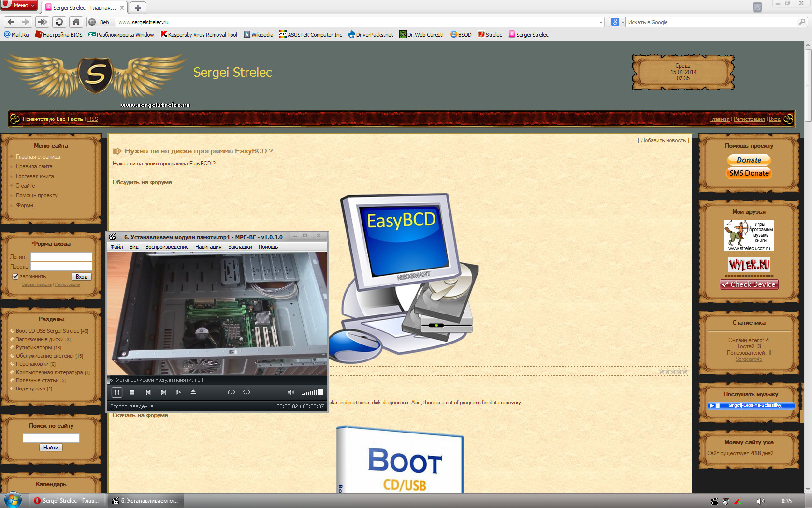Open the Windows Start button
The width and height of the screenshot is (812, 508).
click(13, 500)
